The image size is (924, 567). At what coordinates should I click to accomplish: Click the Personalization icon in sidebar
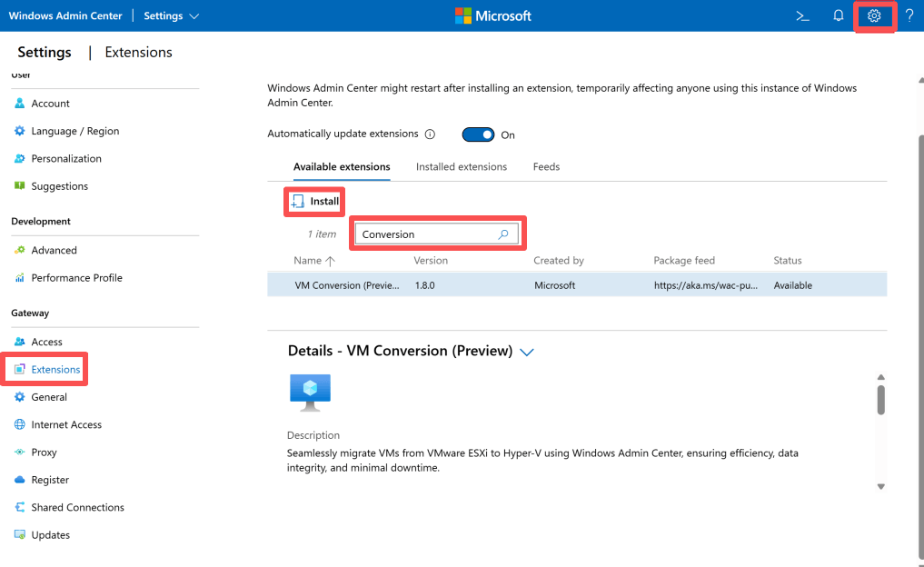(19, 158)
